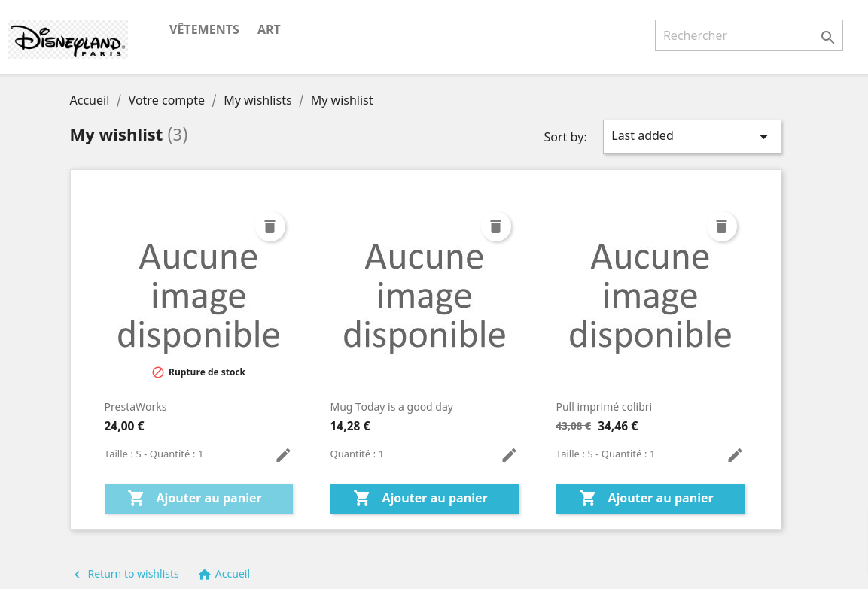Click the 34,46 € discounted price
Screen dimensions: 868x589
pos(618,426)
